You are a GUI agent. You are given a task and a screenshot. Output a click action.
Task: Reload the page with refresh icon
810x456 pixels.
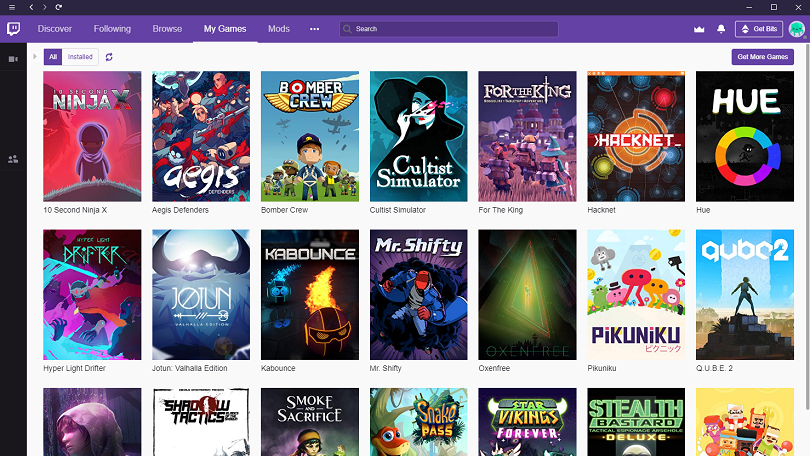[x=58, y=7]
